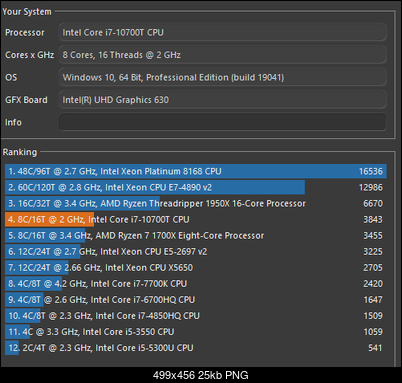Click the score value 6670
Viewport: 402px width, 383px height.
click(x=373, y=203)
